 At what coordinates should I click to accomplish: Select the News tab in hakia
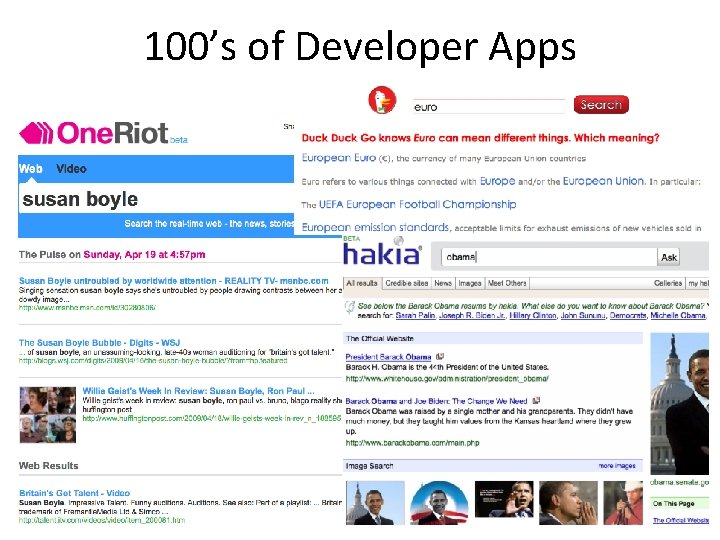(x=443, y=283)
